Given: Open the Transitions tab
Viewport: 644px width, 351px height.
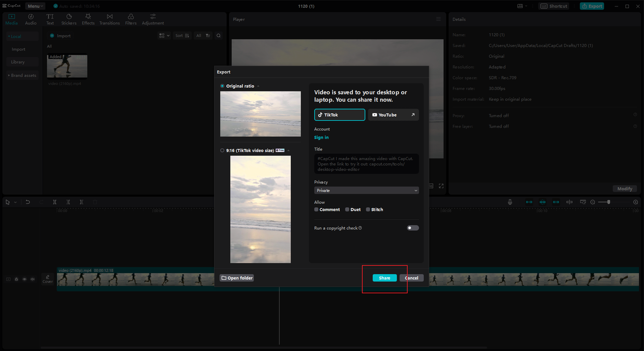Looking at the screenshot, I should [110, 19].
